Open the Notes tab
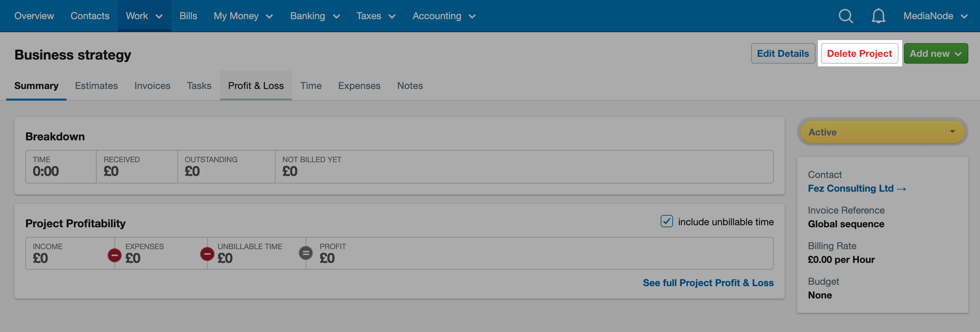This screenshot has width=980, height=332. point(410,86)
